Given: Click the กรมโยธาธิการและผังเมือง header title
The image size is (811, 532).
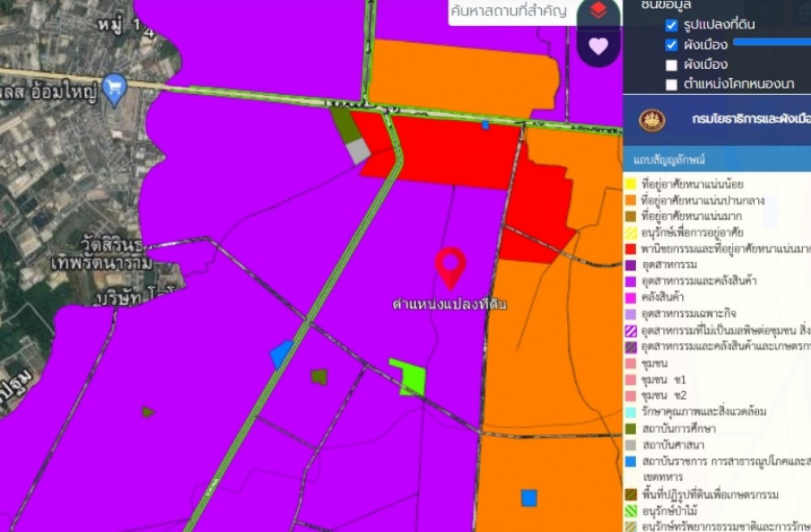Looking at the screenshot, I should [750, 119].
